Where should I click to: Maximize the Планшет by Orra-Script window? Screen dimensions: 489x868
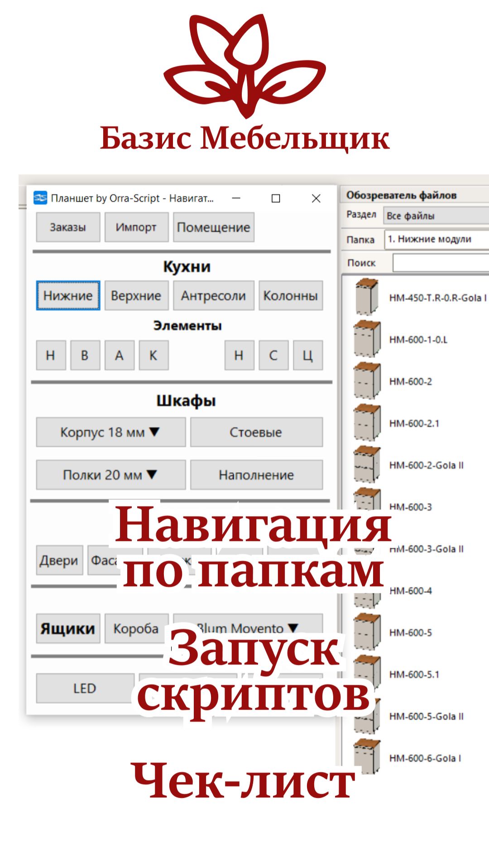tap(276, 198)
